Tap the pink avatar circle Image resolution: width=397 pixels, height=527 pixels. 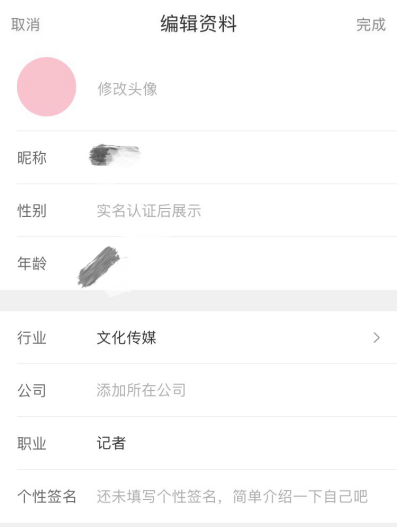coord(46,87)
